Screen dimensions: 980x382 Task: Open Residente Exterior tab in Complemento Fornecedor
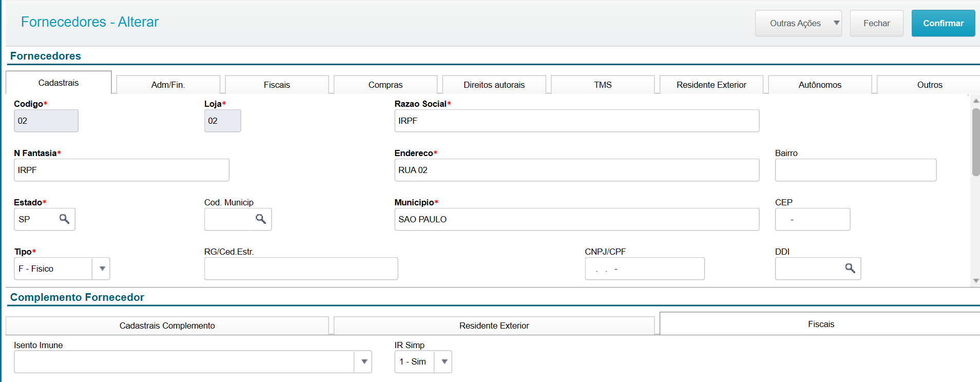coord(494,326)
